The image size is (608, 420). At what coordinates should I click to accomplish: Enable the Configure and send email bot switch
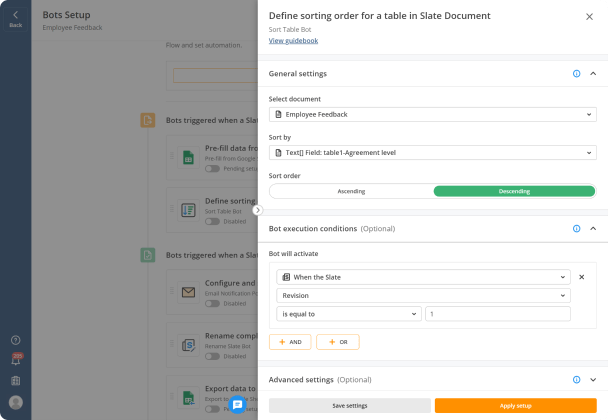point(212,303)
